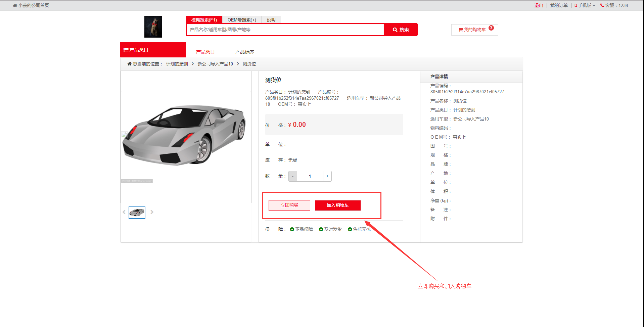The width and height of the screenshot is (644, 327).
Task: Open 我的订单 link
Action: [559, 5]
